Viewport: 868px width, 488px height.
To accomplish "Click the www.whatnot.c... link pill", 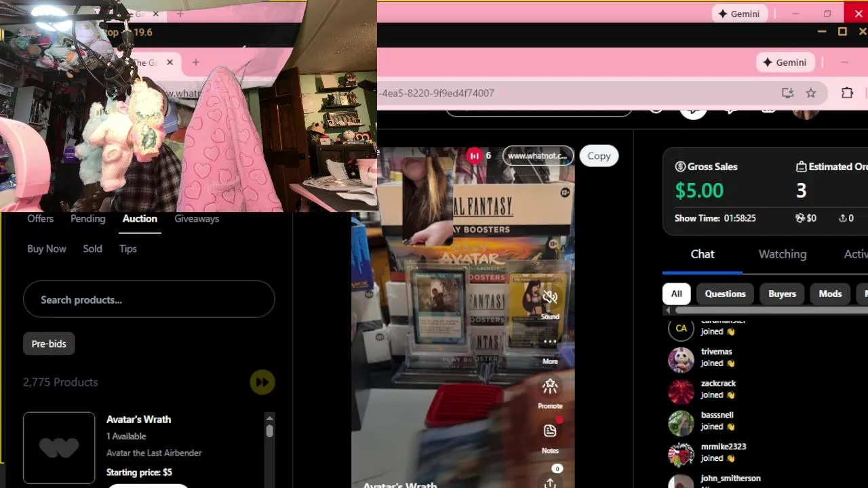I will click(538, 156).
